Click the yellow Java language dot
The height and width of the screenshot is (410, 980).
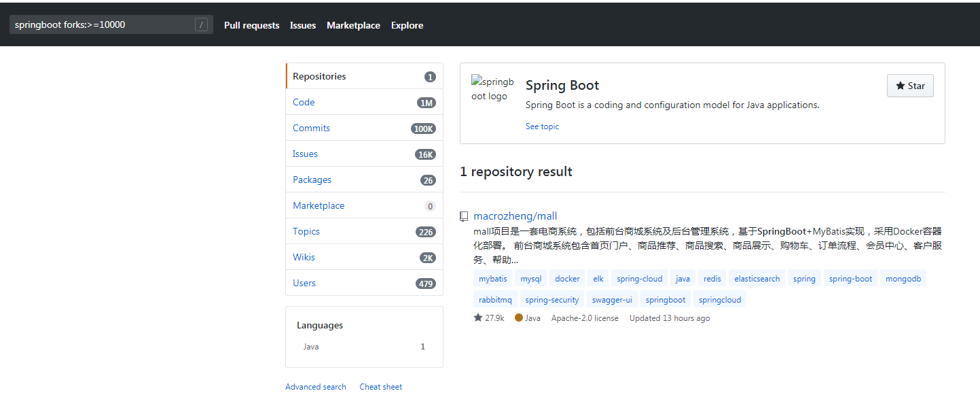click(520, 318)
